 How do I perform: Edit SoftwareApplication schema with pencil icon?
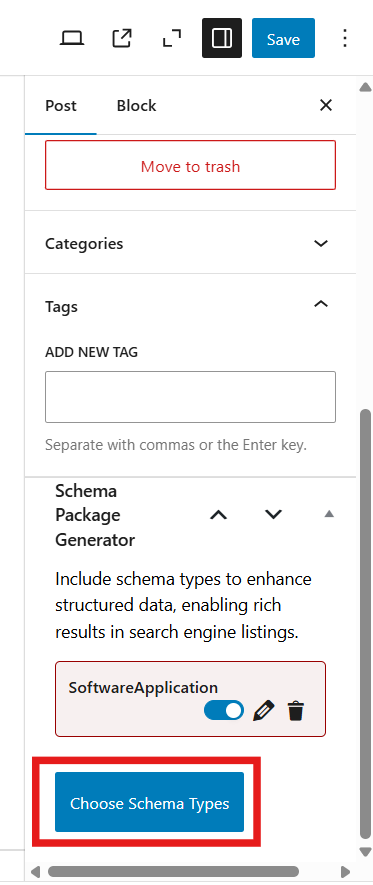[264, 711]
